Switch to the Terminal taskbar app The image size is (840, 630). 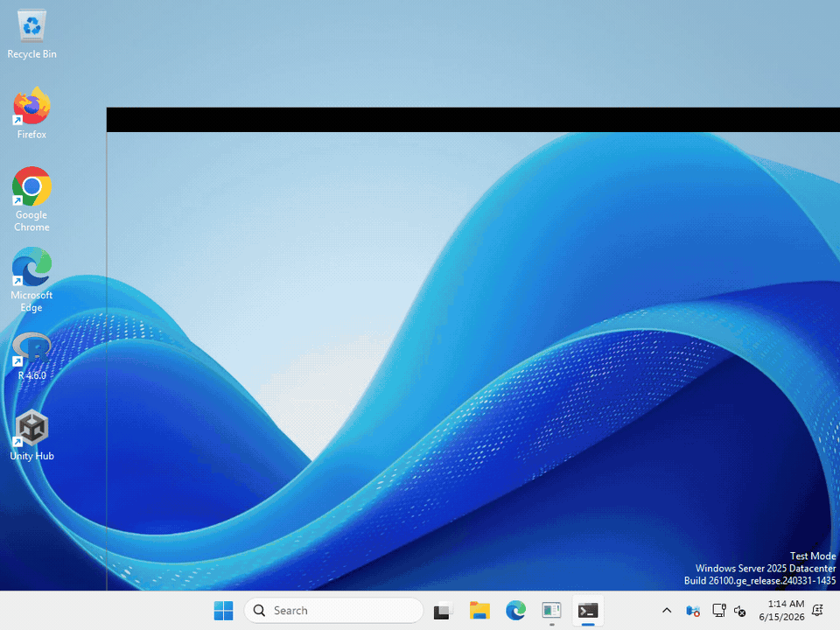588,610
